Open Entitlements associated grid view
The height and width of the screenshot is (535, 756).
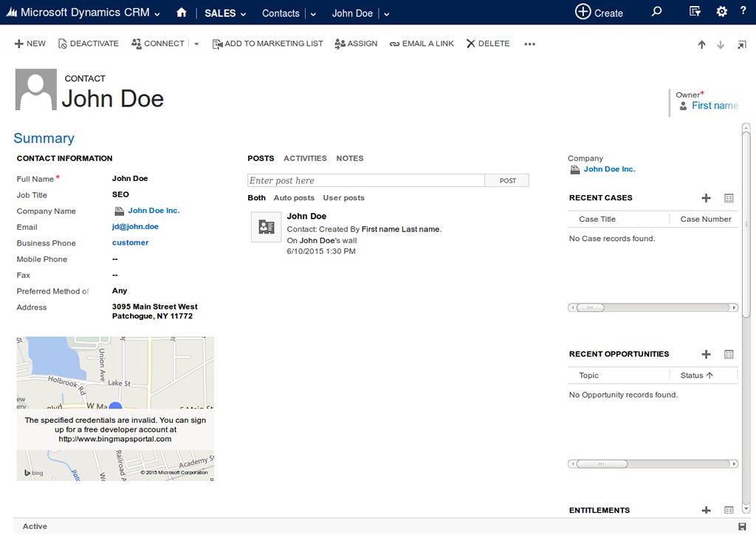(729, 510)
